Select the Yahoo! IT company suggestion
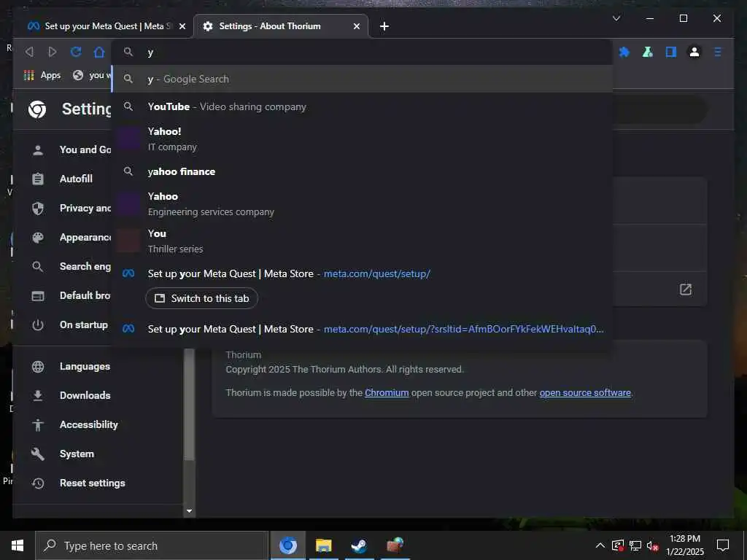The image size is (747, 560). point(363,139)
